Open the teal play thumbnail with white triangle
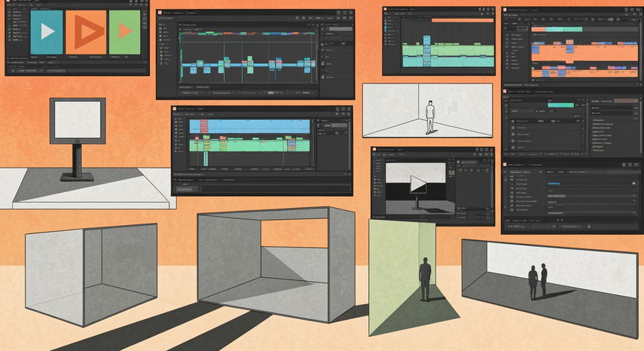 (47, 33)
